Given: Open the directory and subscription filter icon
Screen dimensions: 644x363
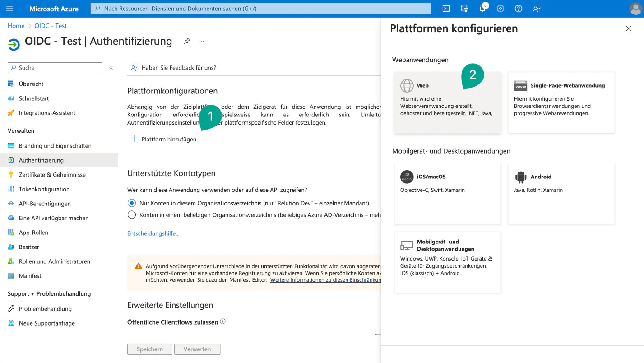Looking at the screenshot, I should (x=464, y=9).
